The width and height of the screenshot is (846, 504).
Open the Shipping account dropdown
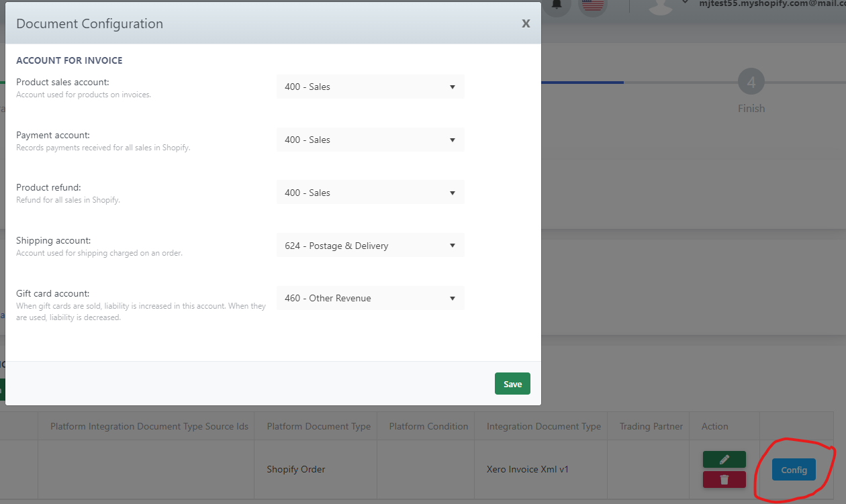point(370,246)
